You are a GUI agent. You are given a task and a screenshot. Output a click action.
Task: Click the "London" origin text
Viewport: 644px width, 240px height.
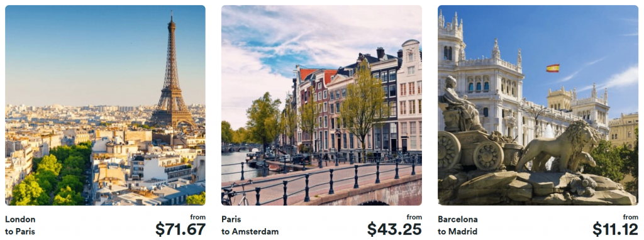point(20,219)
